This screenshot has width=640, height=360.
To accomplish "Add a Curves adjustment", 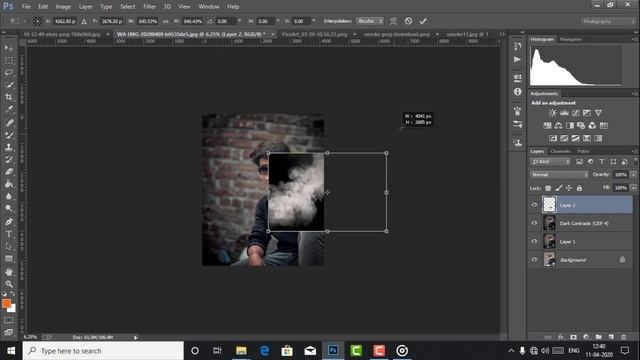I will pyautogui.click(x=576, y=113).
